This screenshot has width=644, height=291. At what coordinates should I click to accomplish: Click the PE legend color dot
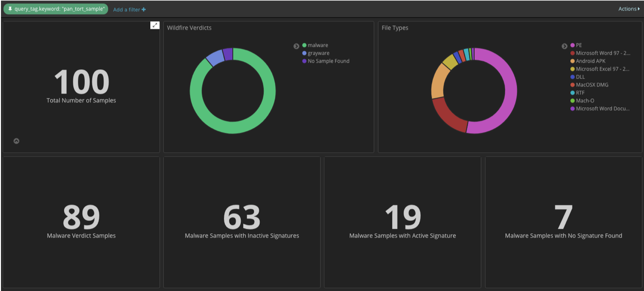point(572,45)
